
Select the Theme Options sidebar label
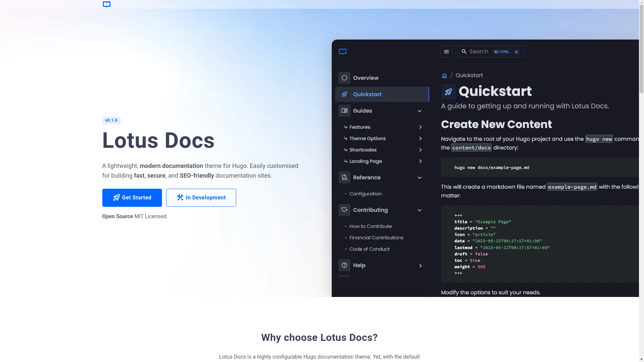click(x=368, y=138)
